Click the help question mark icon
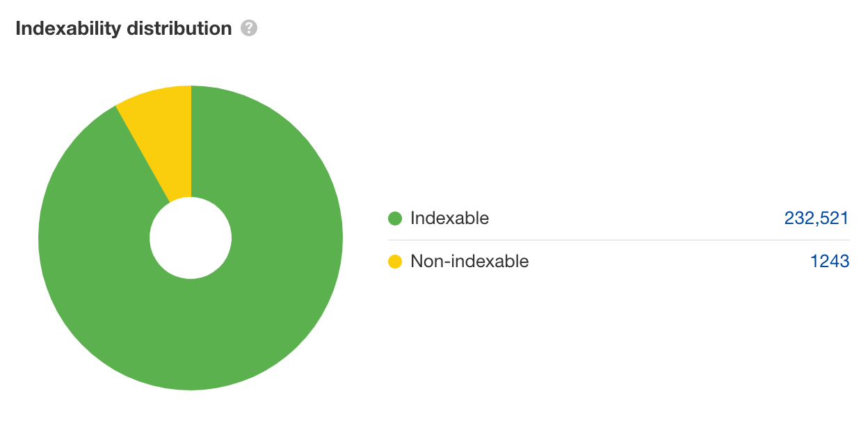 (249, 29)
